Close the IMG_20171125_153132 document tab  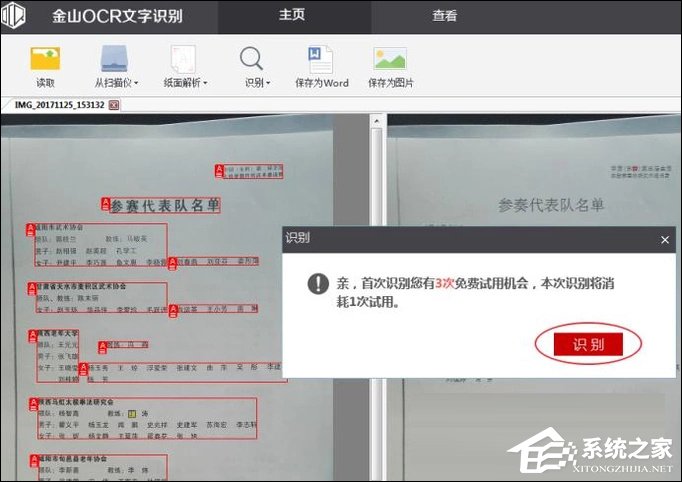114,104
